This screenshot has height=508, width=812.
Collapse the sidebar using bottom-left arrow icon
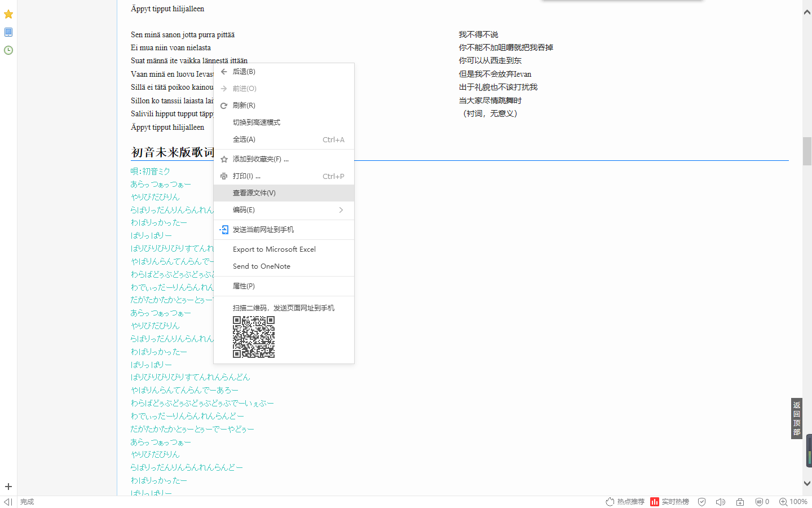click(8, 502)
